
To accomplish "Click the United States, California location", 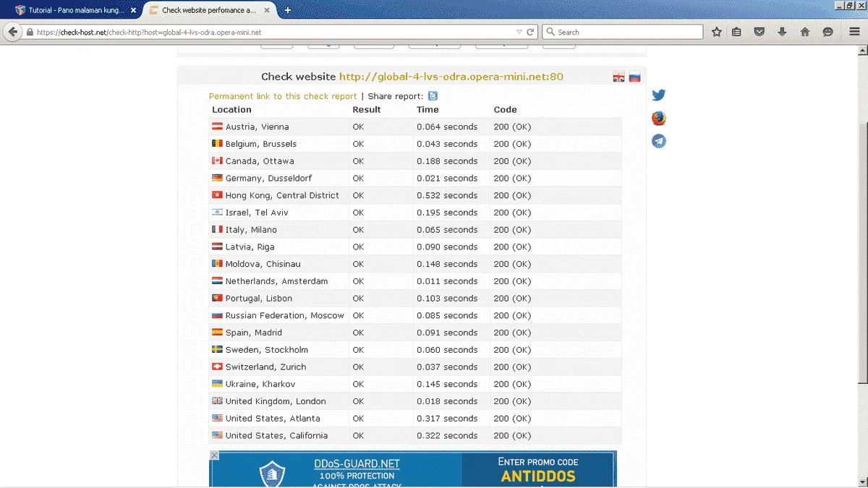I will pos(276,435).
